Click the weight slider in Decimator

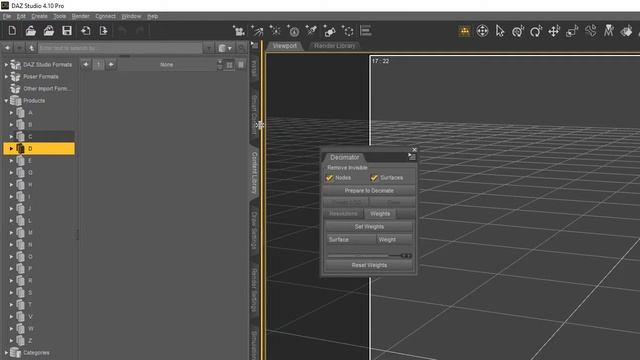pos(369,256)
